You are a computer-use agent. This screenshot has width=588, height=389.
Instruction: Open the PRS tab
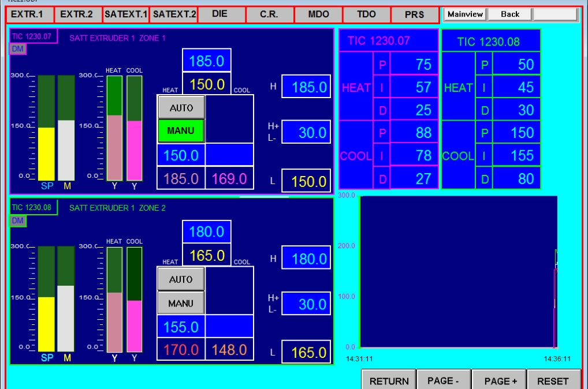click(414, 14)
